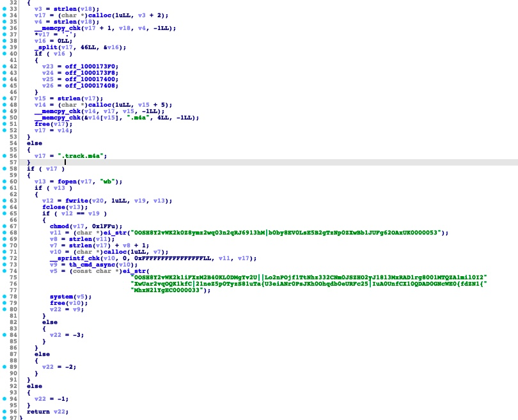This screenshot has height=420, width=518.
Task: Click the ".track.m4a" string literal
Action: (81, 156)
